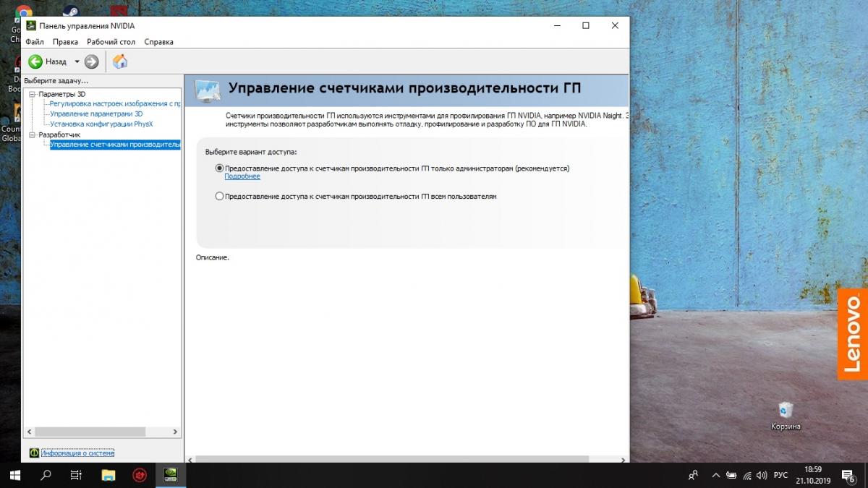Open the Wi-Fi network tray icon
Viewport: 868px width, 488px height.
click(x=747, y=475)
